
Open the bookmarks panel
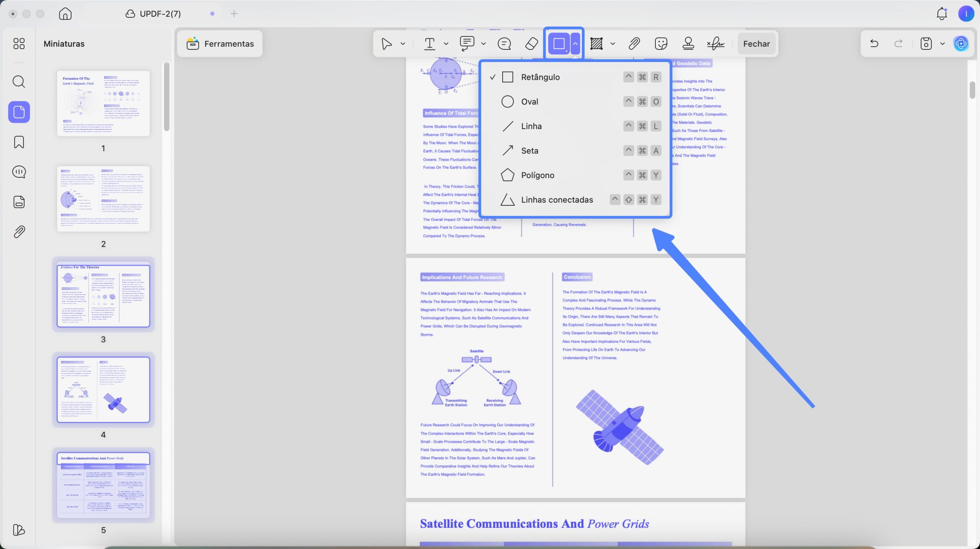tap(19, 142)
